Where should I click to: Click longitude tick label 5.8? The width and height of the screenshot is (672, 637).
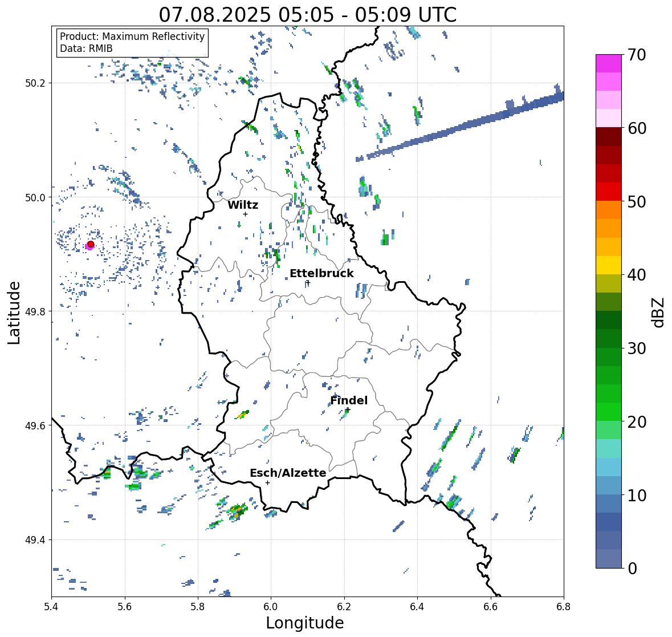[x=198, y=606]
